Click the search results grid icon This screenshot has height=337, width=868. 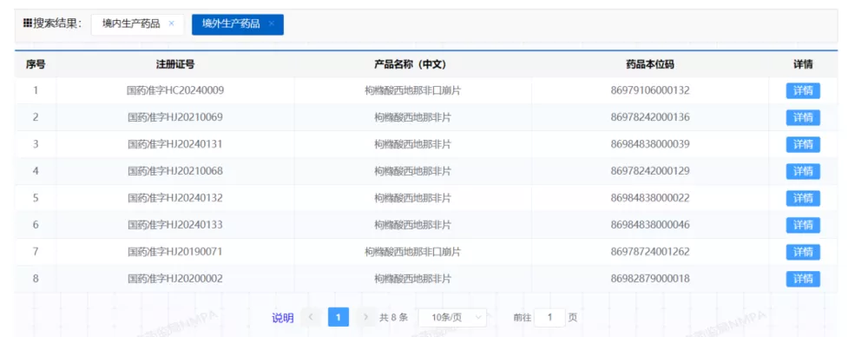click(x=27, y=23)
